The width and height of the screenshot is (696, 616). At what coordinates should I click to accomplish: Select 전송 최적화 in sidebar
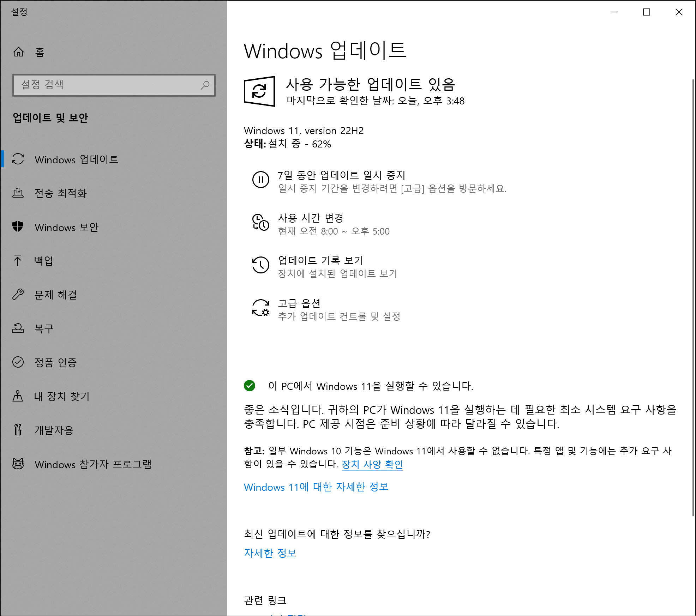click(x=60, y=193)
